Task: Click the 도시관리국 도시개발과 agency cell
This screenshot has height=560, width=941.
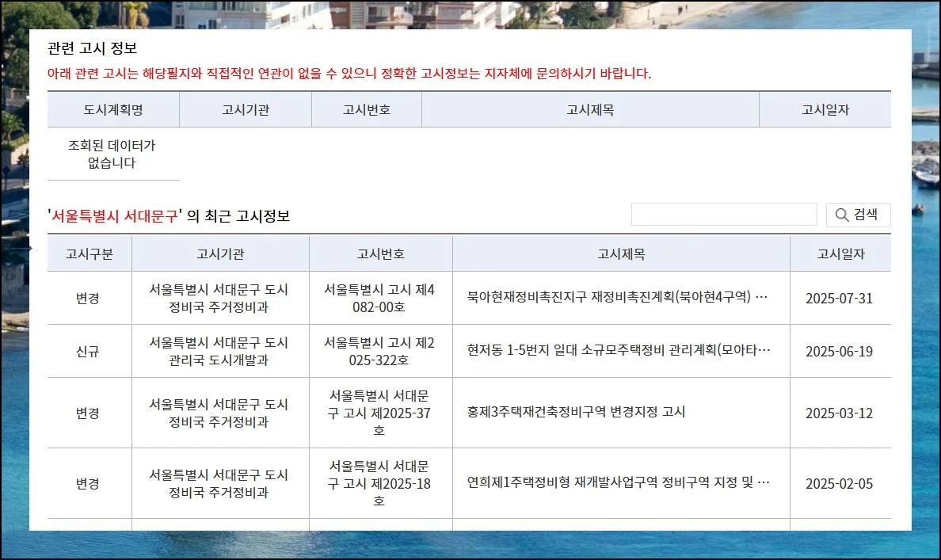Action: [219, 351]
